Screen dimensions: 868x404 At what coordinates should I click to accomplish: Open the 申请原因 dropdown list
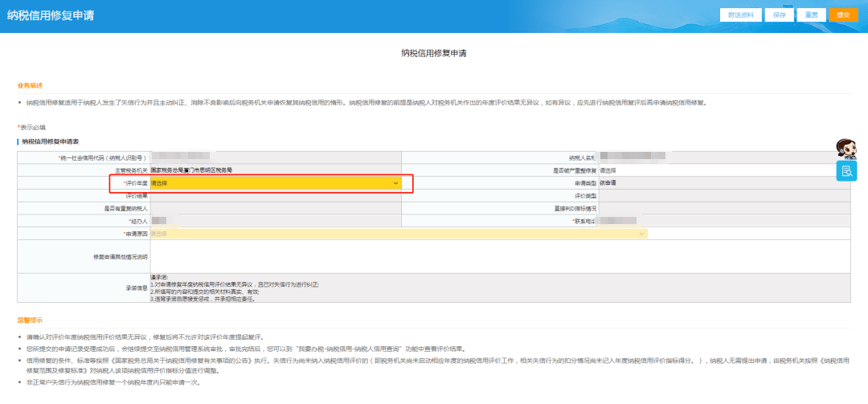398,234
